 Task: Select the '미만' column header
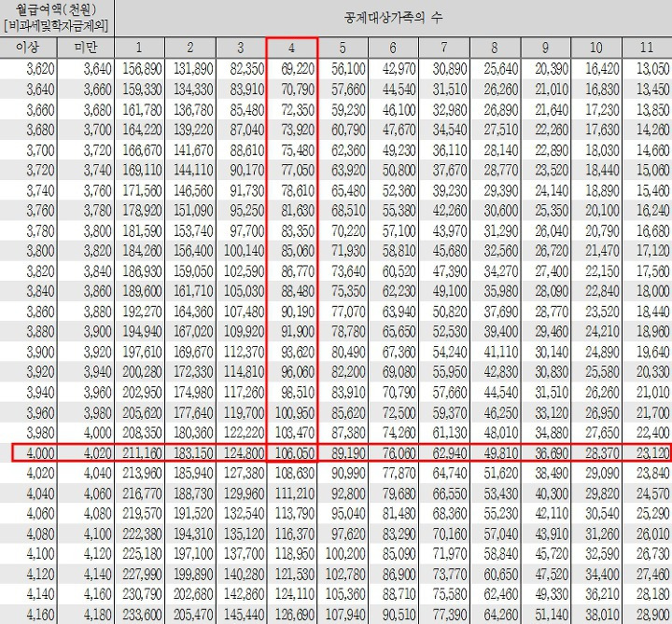[x=86, y=48]
